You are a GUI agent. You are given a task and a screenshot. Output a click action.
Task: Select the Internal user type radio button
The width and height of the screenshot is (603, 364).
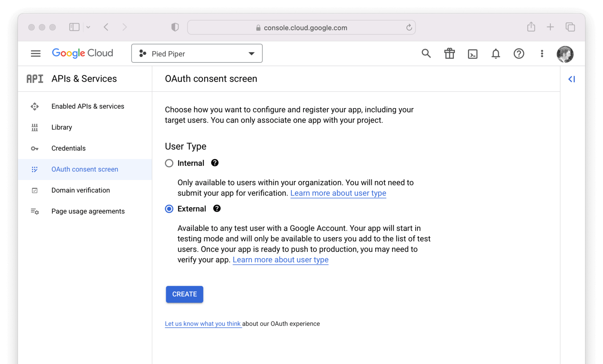[x=169, y=163]
